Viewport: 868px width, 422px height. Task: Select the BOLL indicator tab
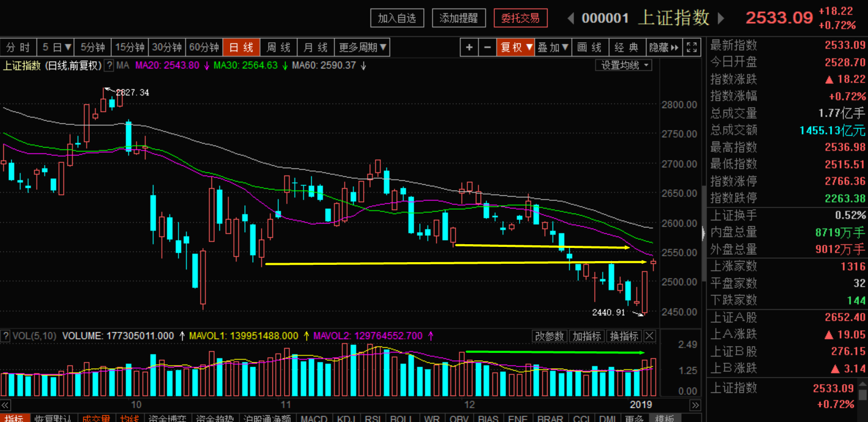pyautogui.click(x=401, y=418)
